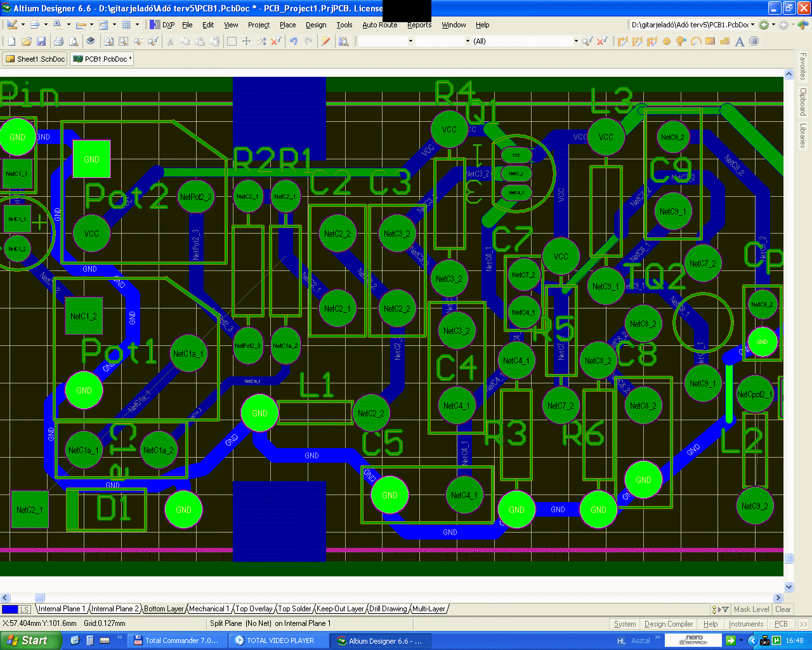Viewport: 812px width, 650px height.
Task: Select the rectangular area selection tool
Action: 232,41
